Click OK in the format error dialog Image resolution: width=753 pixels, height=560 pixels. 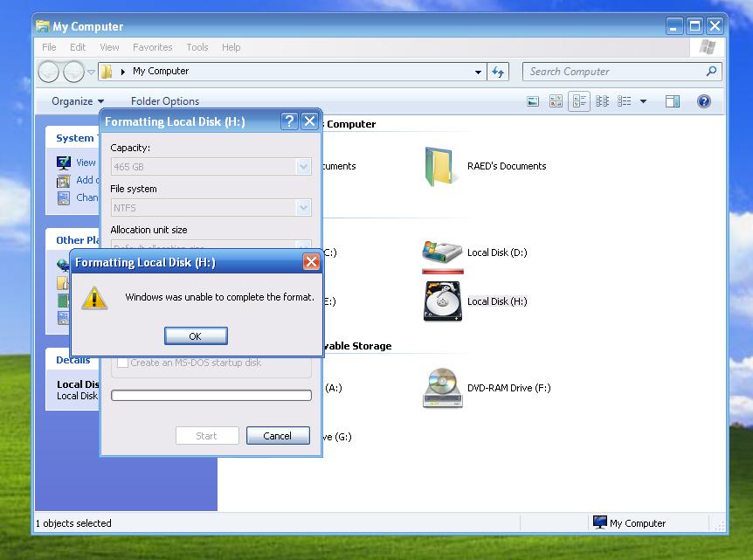(196, 335)
